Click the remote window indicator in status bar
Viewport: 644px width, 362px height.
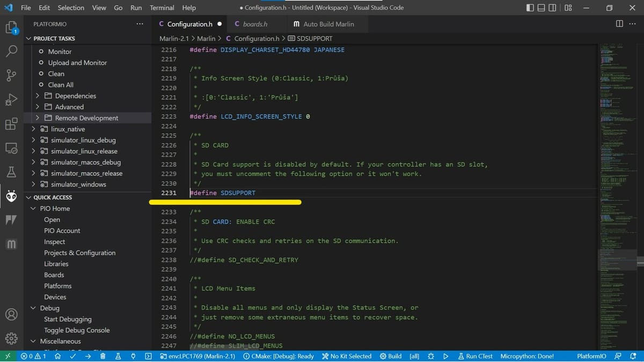pos(8,356)
